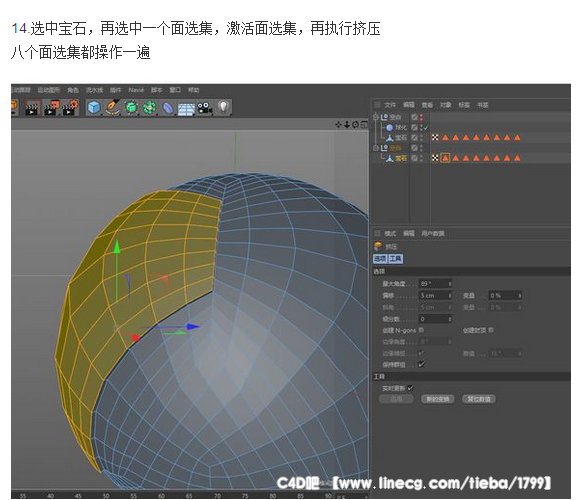Click the purple deformer capsule icon

coord(168,108)
